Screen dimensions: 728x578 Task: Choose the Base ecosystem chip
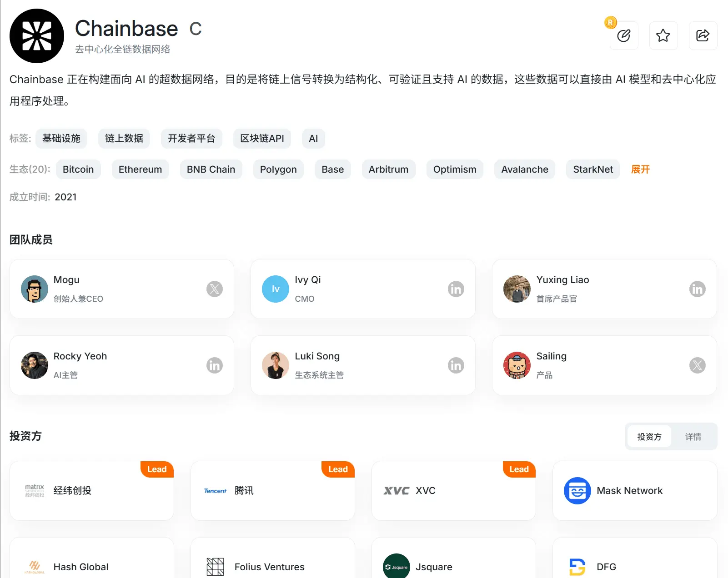pyautogui.click(x=333, y=169)
